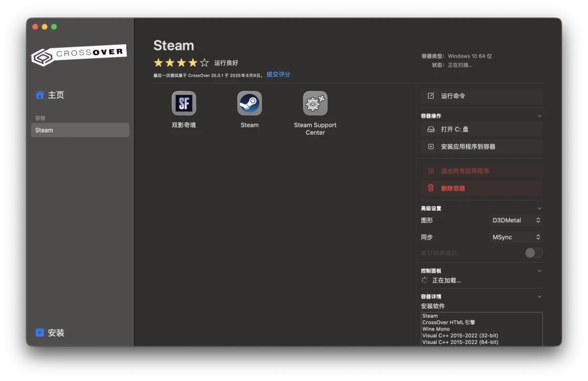Click the plus icon beside 安装应用程序到容器
This screenshot has height=381, width=588.
pos(430,146)
